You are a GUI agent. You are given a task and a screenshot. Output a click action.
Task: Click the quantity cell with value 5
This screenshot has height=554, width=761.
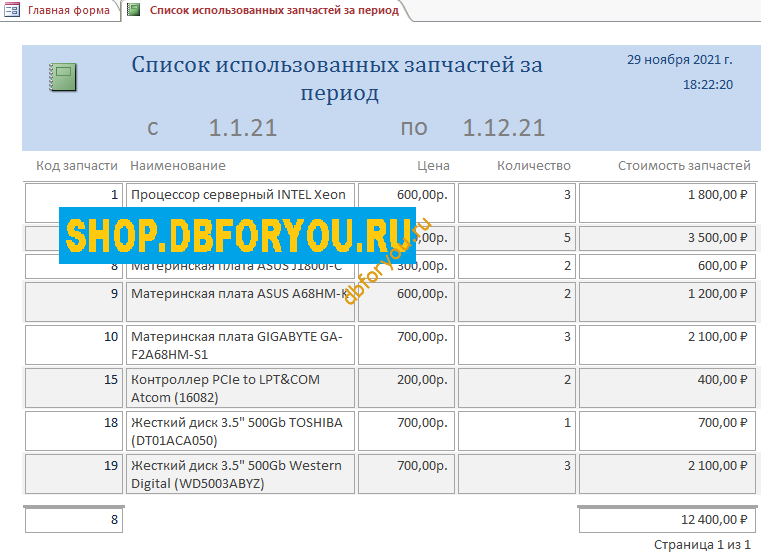(517, 238)
